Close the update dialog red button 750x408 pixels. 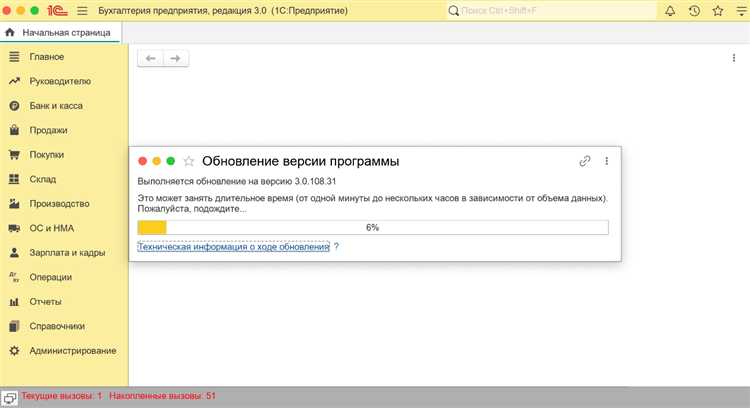point(143,161)
